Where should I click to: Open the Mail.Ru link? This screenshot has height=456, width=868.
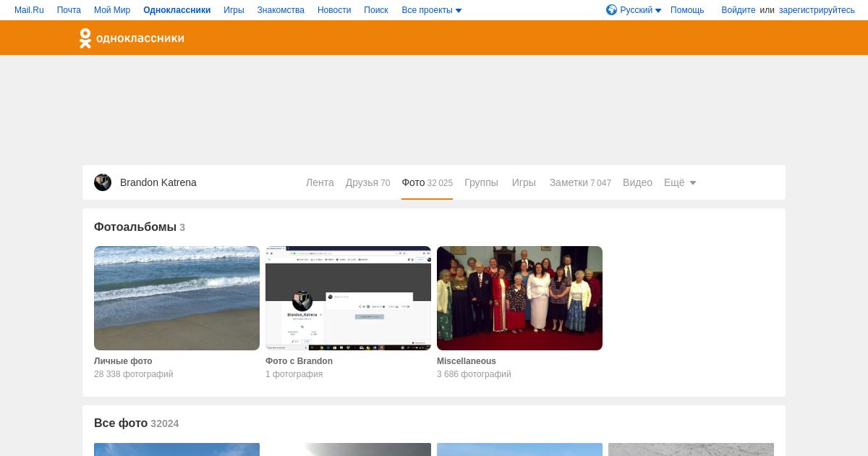29,10
